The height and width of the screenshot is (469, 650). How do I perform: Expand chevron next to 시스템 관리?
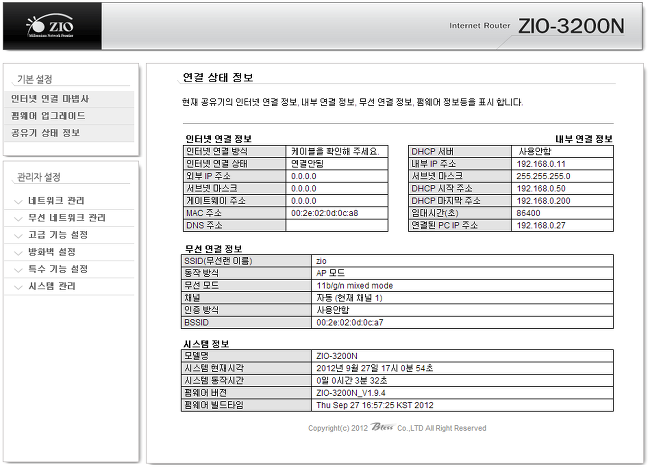point(18,287)
